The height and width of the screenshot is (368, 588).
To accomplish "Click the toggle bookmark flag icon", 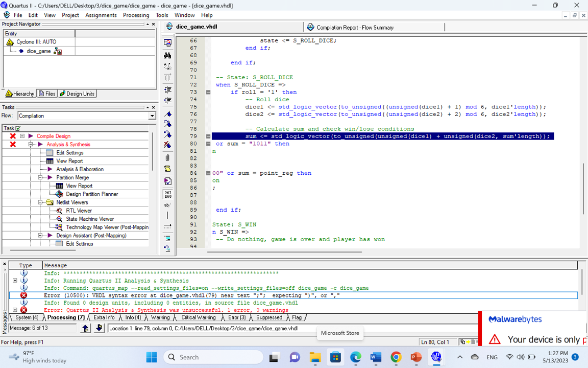I will (x=167, y=113).
